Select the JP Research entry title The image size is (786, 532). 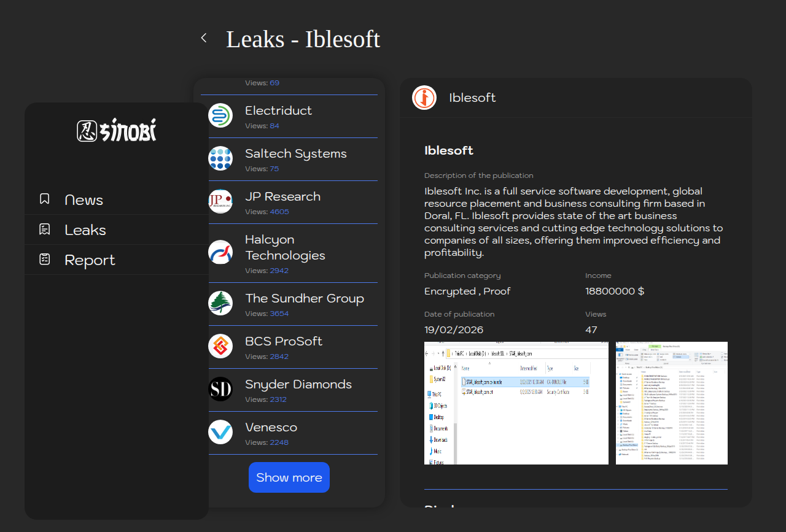[x=282, y=196]
